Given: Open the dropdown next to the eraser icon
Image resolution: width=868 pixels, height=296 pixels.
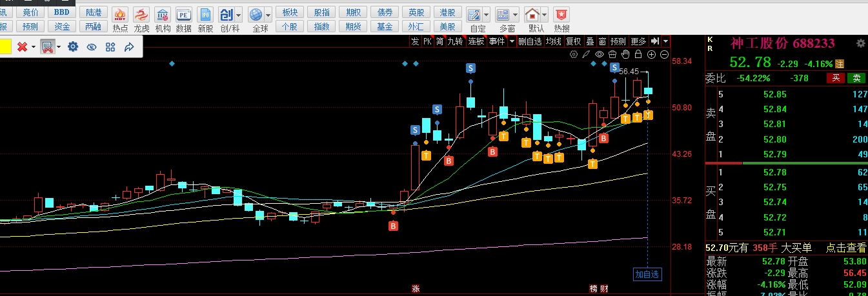Looking at the screenshot, I should 59,46.
